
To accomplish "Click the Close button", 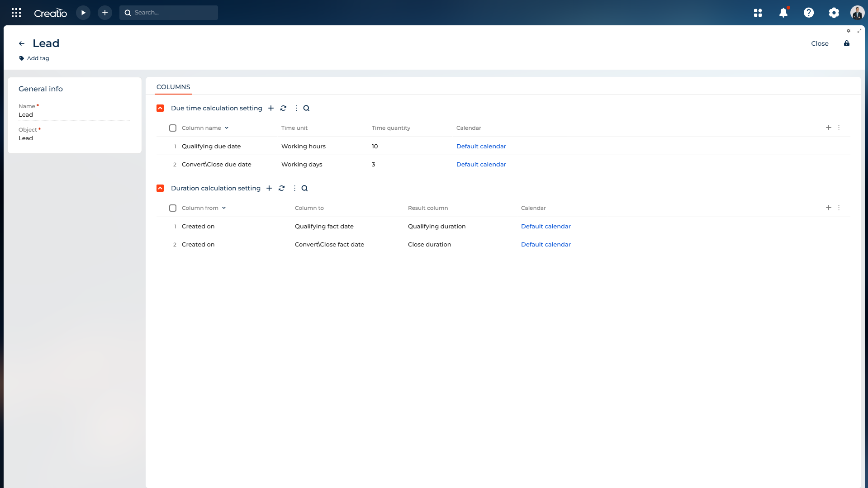I will pyautogui.click(x=820, y=43).
